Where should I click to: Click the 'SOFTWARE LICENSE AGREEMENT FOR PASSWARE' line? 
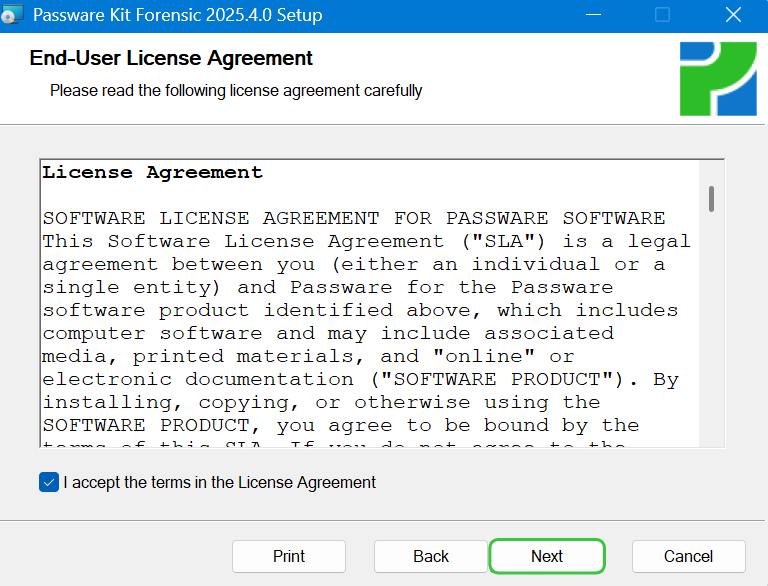(x=354, y=218)
